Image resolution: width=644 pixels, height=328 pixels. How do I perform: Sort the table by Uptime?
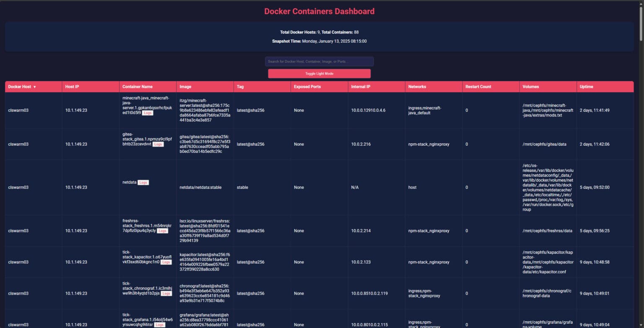click(x=586, y=87)
